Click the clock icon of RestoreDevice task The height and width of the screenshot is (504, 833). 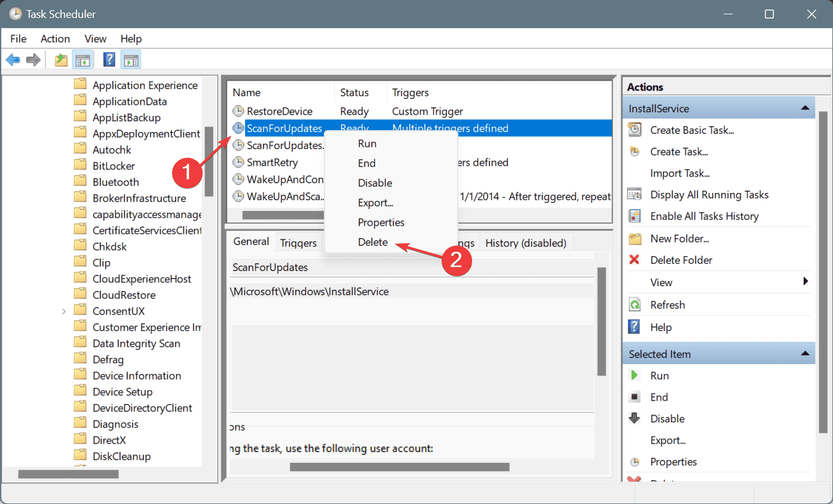click(238, 111)
